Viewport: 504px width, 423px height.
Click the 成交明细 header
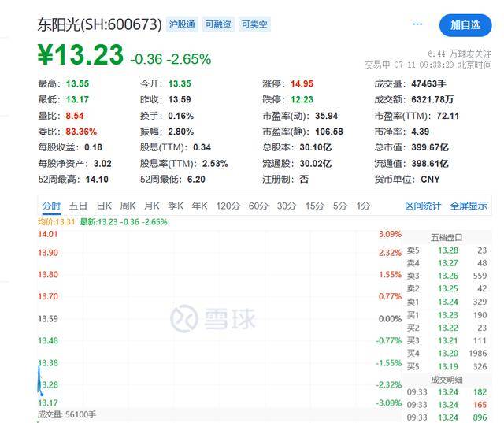point(447,380)
